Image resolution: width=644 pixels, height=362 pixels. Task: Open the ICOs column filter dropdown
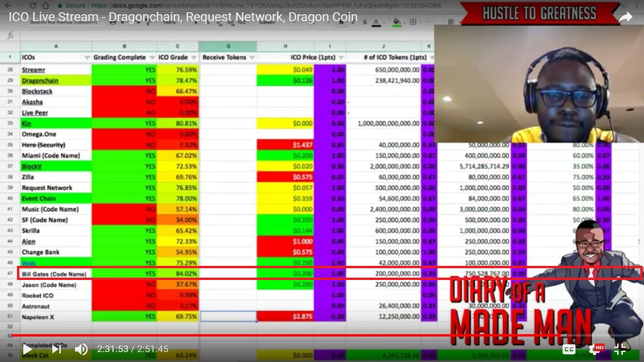87,58
